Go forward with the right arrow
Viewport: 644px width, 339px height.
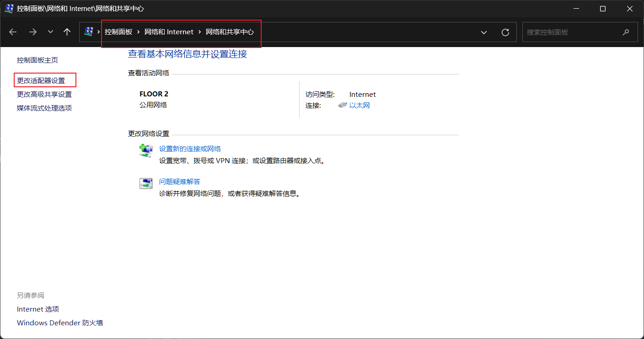point(33,32)
